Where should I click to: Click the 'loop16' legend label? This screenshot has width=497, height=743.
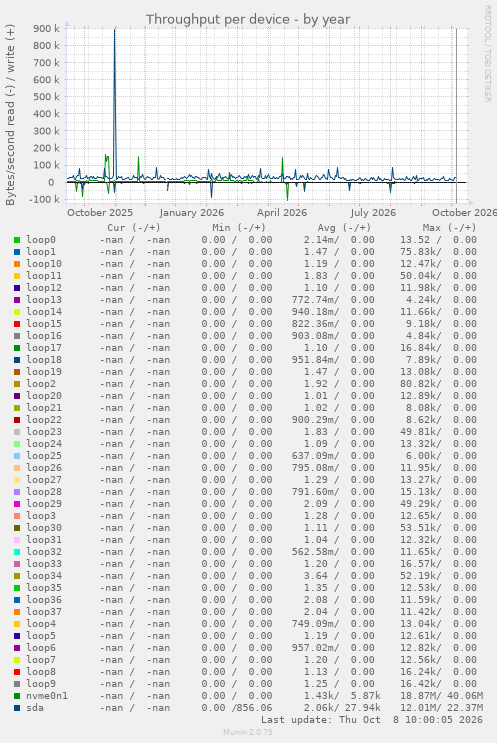click(44, 336)
